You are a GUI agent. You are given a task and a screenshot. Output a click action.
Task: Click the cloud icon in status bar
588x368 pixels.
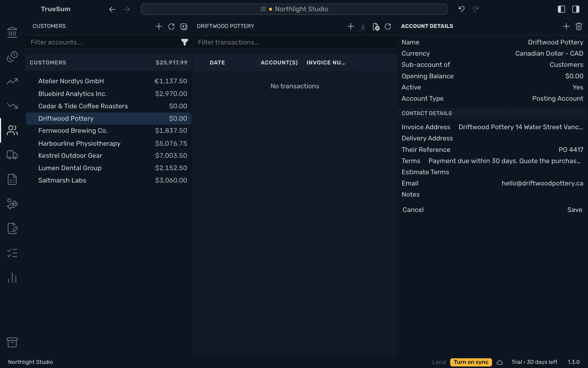tap(500, 362)
